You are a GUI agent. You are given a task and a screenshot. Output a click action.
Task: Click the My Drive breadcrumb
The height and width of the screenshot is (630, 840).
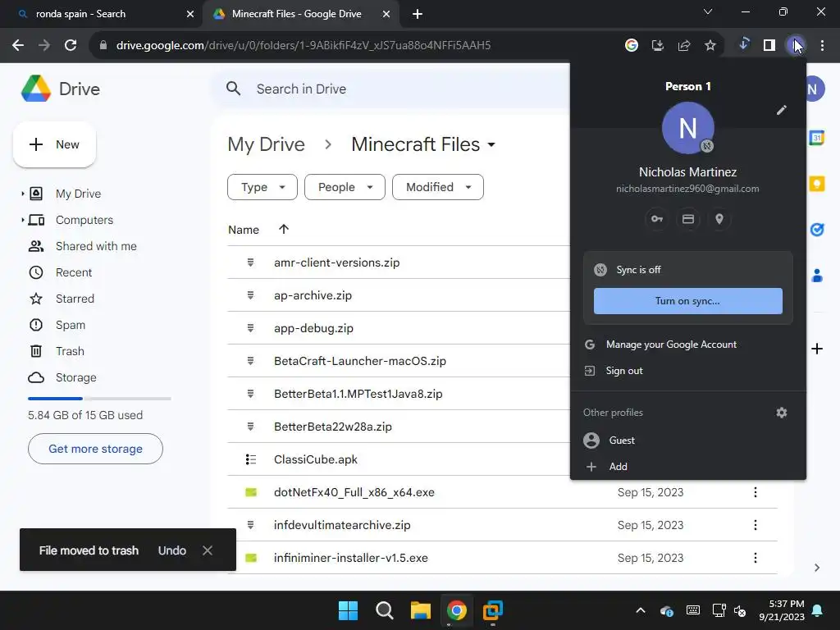267,144
